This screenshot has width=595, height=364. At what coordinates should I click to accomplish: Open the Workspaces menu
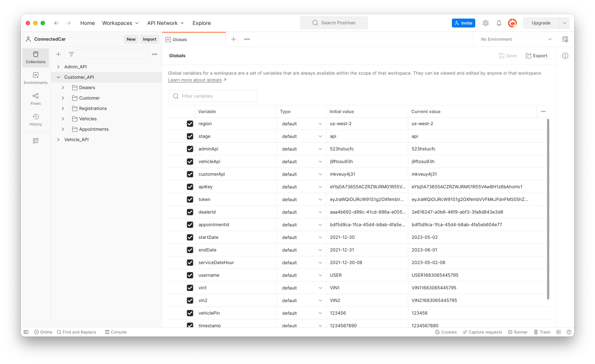[120, 23]
